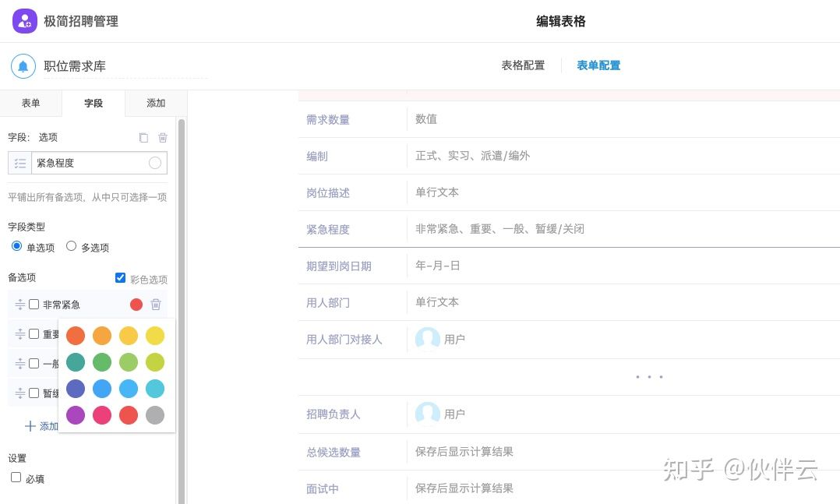This screenshot has width=840, height=504.
Task: Switch to the 添加 tab
Action: point(156,103)
